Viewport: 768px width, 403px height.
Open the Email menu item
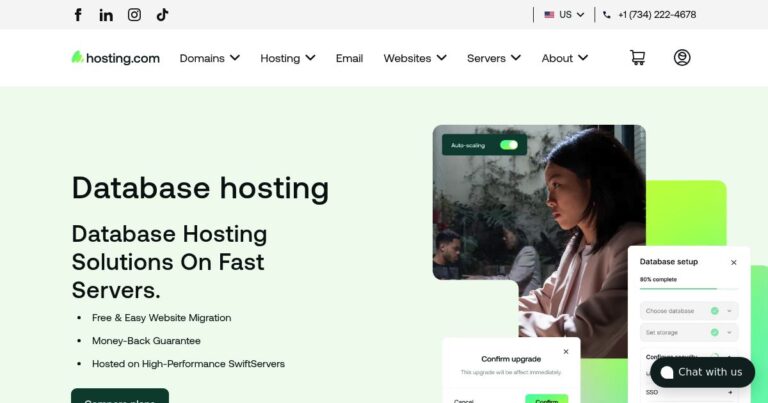[349, 58]
